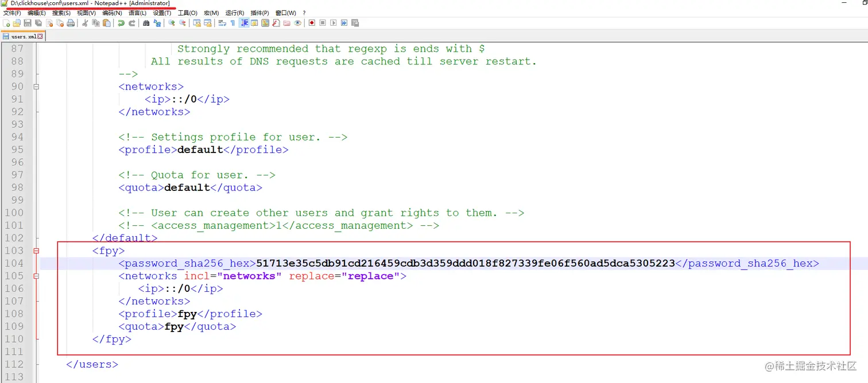Collapse the networks block at line 105
The height and width of the screenshot is (383, 868).
tap(37, 276)
